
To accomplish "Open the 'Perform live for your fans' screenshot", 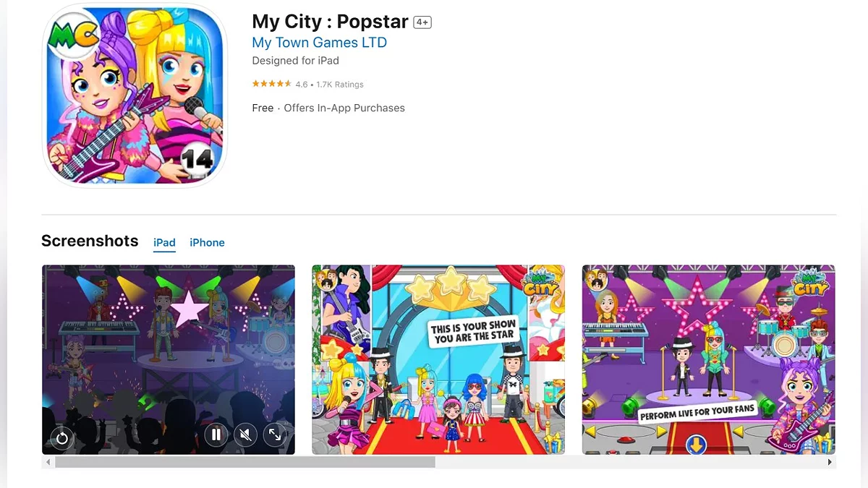I will [x=709, y=359].
